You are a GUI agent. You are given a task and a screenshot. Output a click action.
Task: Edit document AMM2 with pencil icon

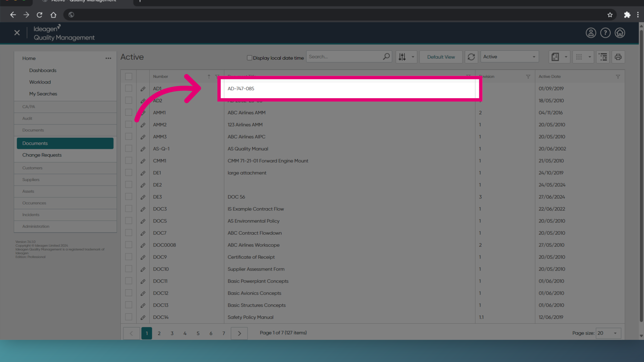[x=143, y=125]
